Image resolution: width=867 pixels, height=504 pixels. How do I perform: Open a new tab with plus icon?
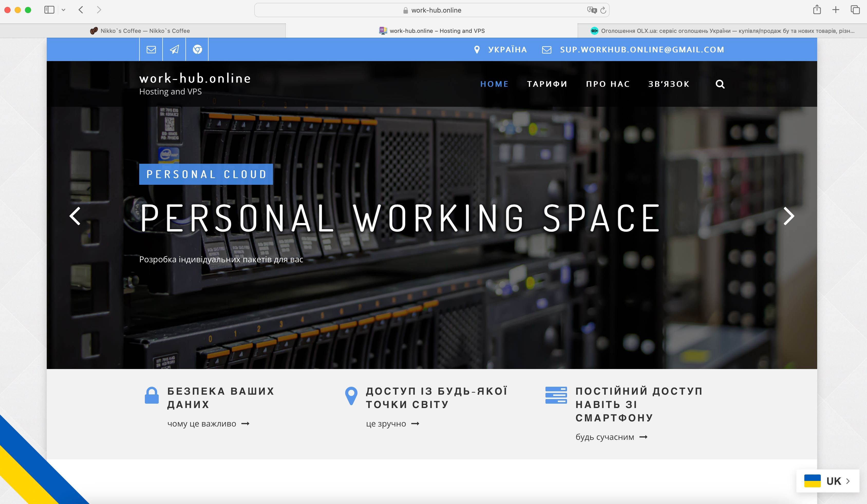[x=836, y=10]
